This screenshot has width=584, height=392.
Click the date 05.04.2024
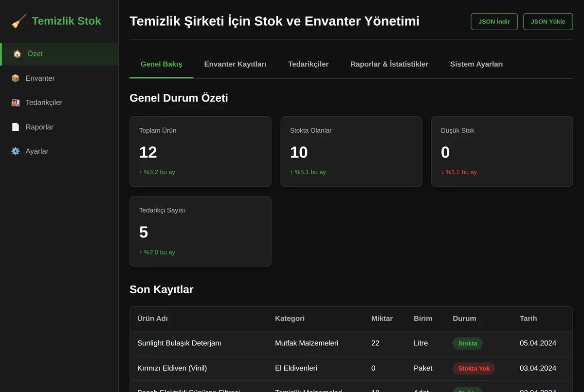538,343
